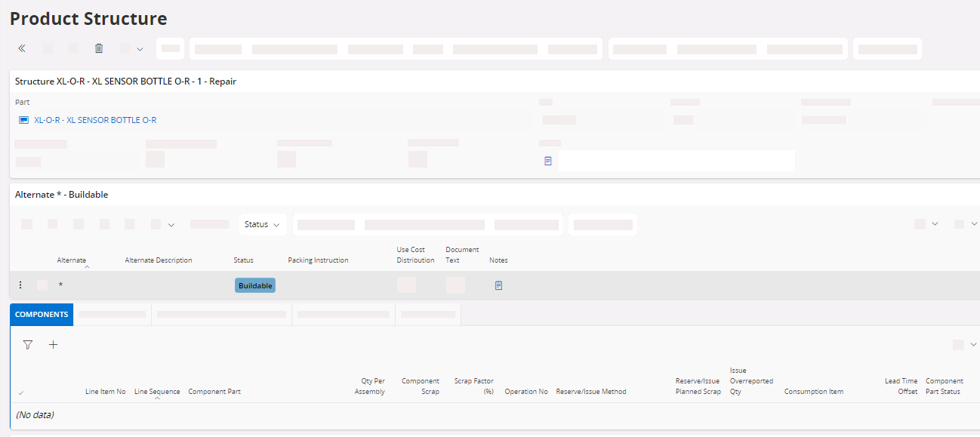Viewport: 980px width, 437px height.
Task: Tick the row selection checkbox for alternate *
Action: coord(42,285)
